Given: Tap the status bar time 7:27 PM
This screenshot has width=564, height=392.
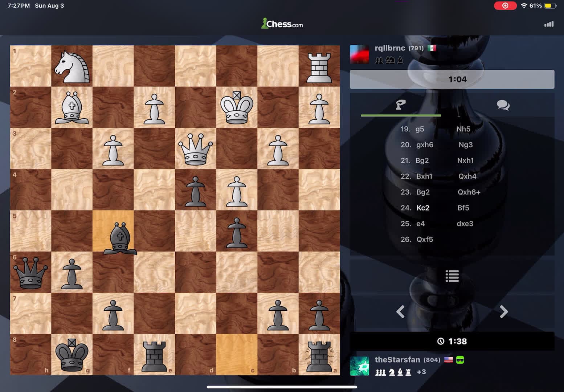Looking at the screenshot, I should click(19, 5).
